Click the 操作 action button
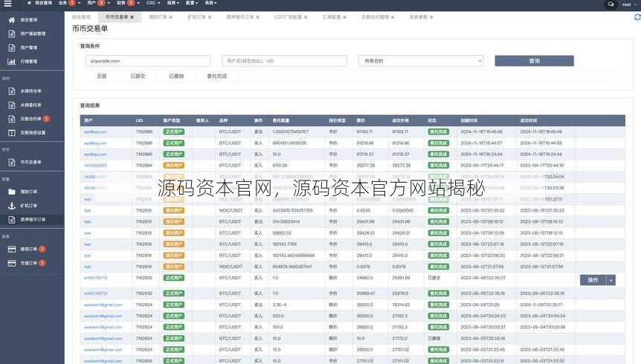The image size is (641, 364). tap(593, 280)
